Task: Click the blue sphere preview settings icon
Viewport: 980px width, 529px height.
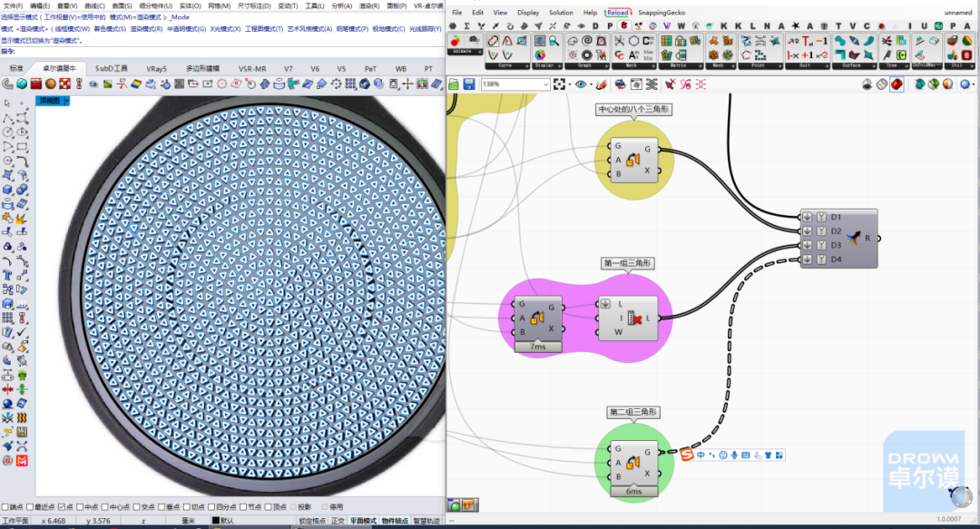Action: [965, 84]
